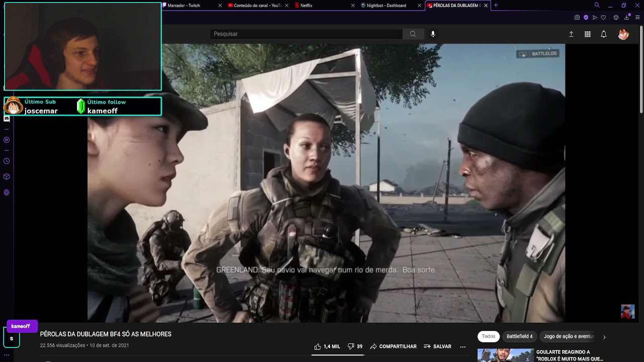Screen dimensions: 644x362
Task: Dislike the video with thumbs down
Action: point(355,346)
